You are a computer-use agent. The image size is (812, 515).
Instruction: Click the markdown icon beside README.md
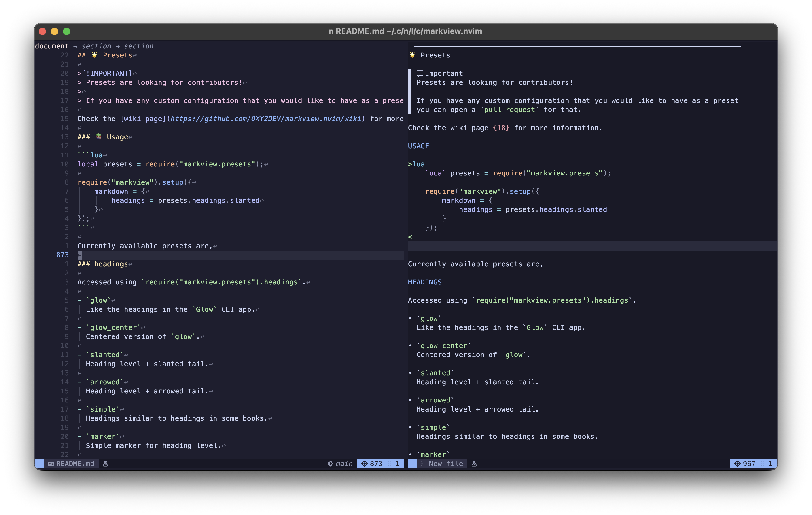pos(51,464)
